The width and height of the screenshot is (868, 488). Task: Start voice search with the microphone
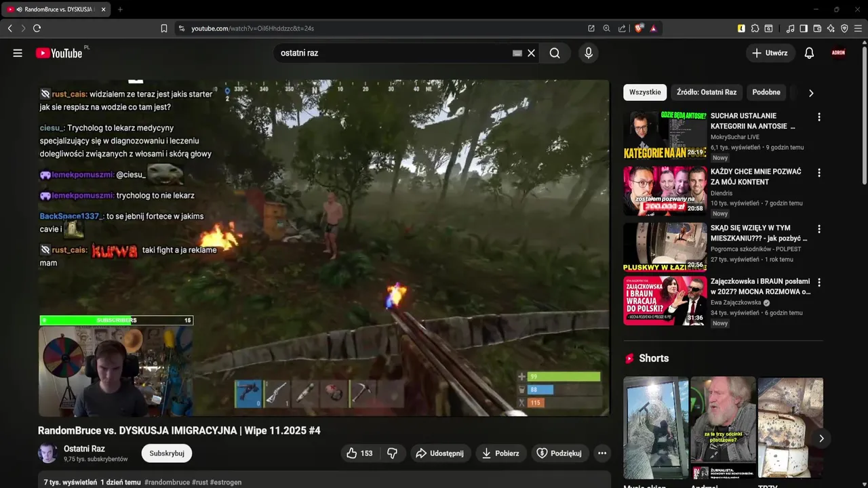(x=589, y=53)
